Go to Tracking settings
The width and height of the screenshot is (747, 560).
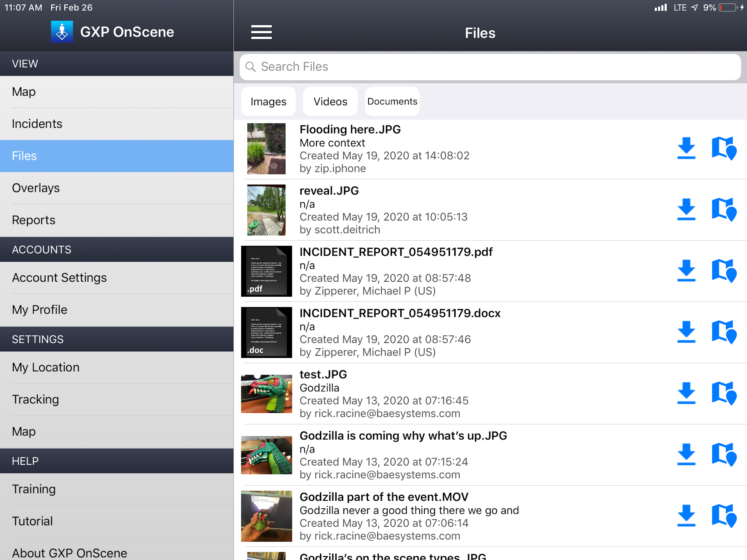tap(36, 399)
